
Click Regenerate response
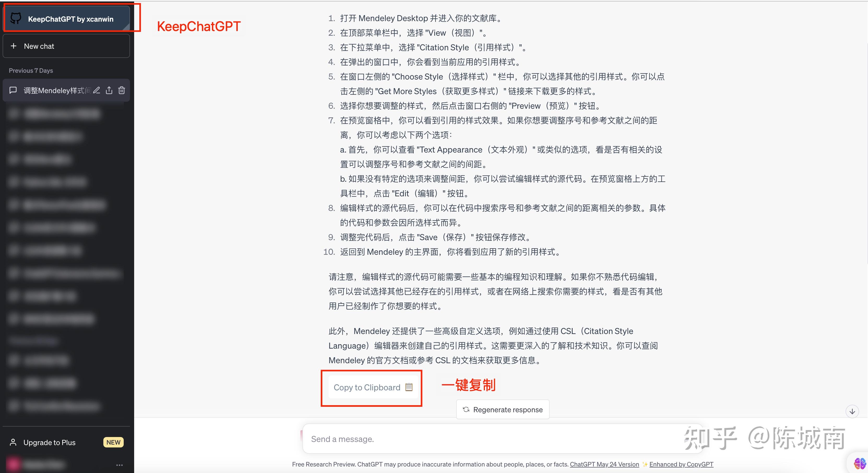coord(503,410)
